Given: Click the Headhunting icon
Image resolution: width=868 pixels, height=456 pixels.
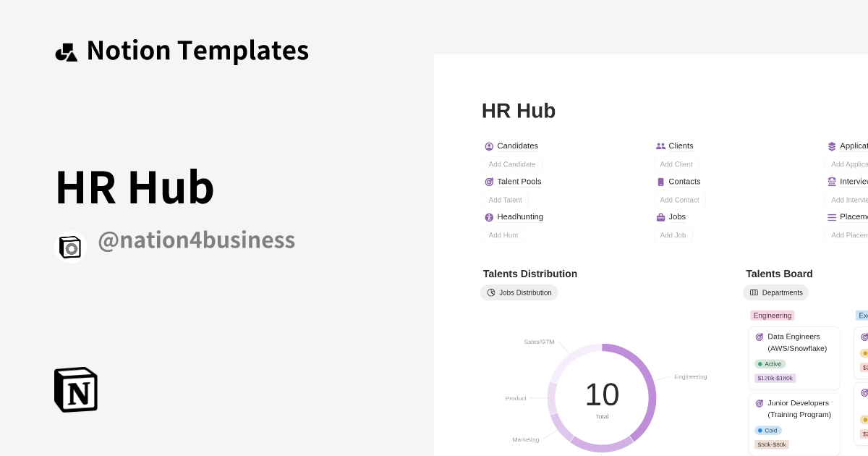Looking at the screenshot, I should coord(489,216).
